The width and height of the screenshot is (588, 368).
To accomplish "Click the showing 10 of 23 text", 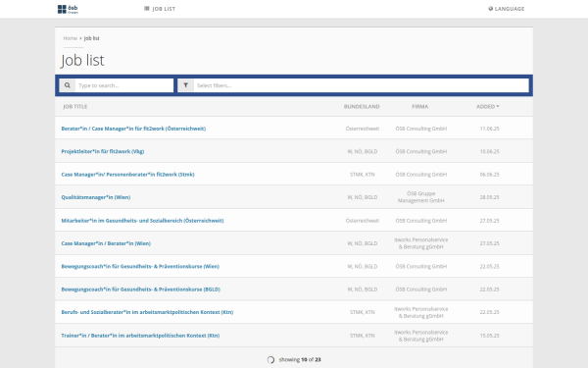I will (x=300, y=360).
